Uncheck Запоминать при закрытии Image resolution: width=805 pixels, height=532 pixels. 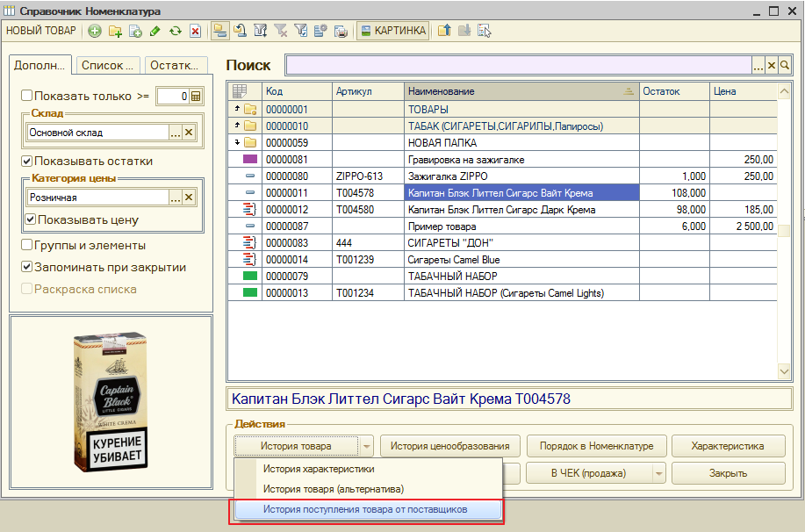tap(26, 267)
